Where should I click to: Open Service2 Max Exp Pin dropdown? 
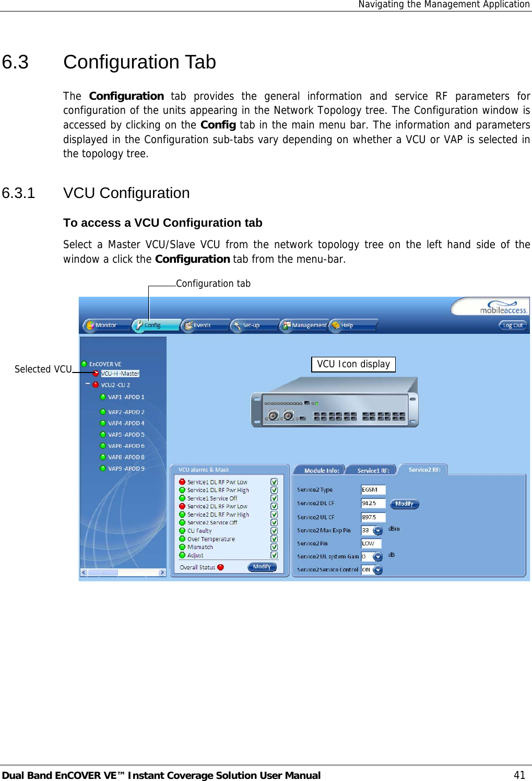tap(378, 530)
